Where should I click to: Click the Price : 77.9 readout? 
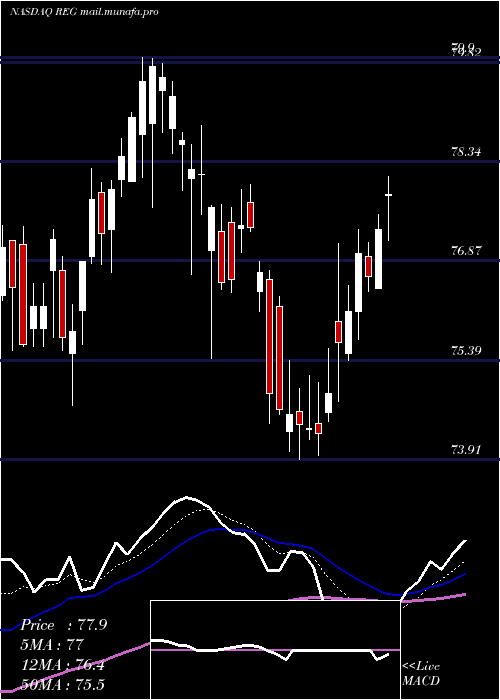coord(63,625)
